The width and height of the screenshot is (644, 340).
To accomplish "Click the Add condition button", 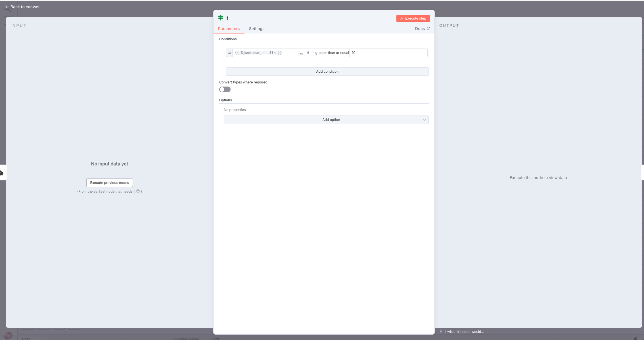I will tap(327, 72).
